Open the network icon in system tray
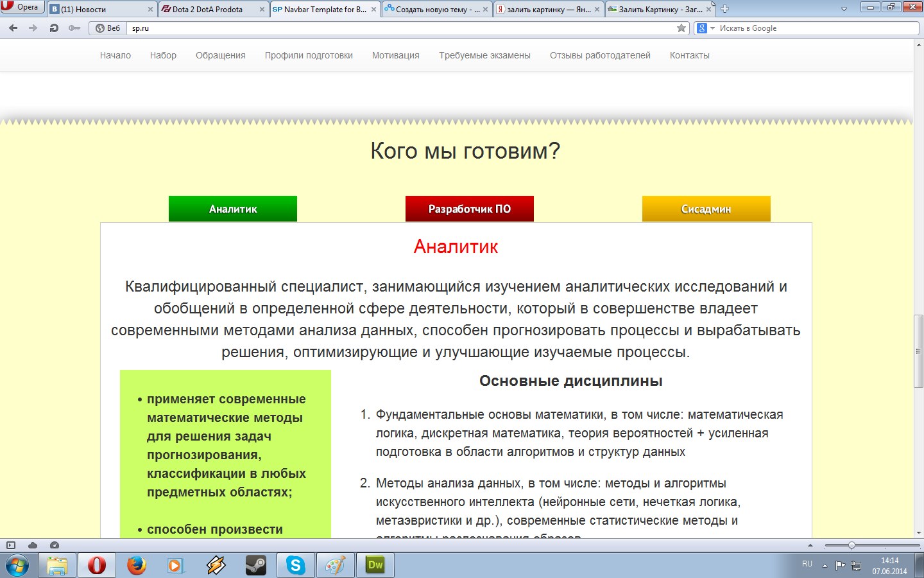Image resolution: width=924 pixels, height=578 pixels. [x=856, y=566]
